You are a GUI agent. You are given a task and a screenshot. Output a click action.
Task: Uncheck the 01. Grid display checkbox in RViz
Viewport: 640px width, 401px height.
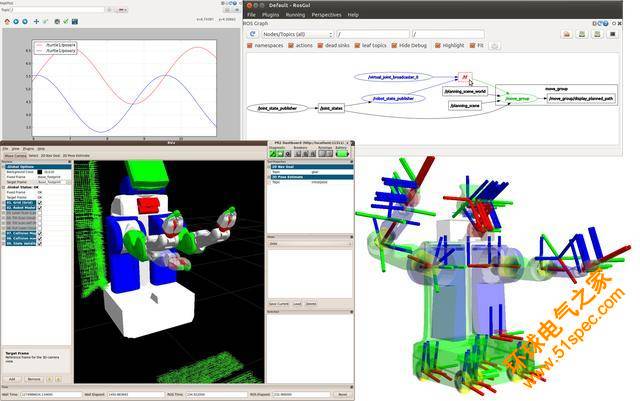tap(40, 203)
